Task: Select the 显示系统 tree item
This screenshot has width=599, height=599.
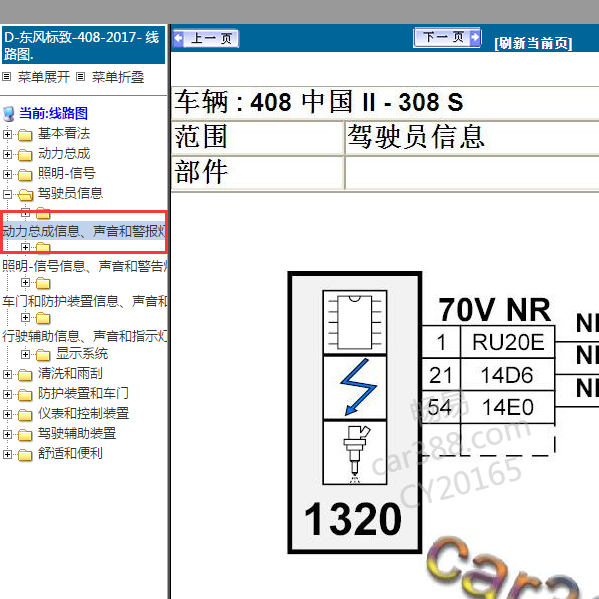Action: point(82,353)
